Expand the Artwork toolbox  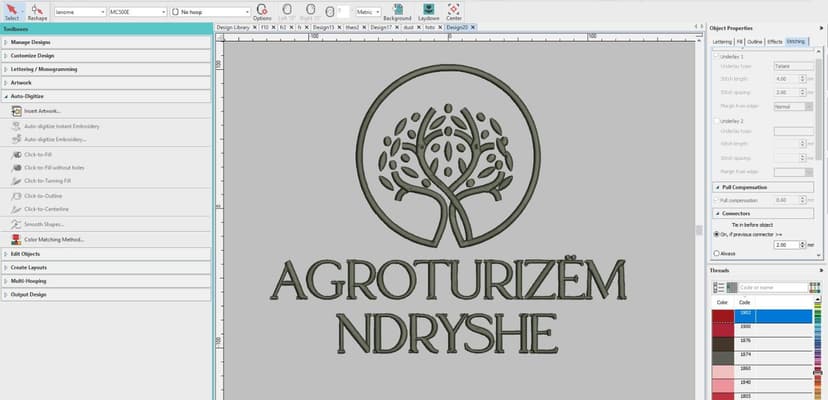[106, 83]
